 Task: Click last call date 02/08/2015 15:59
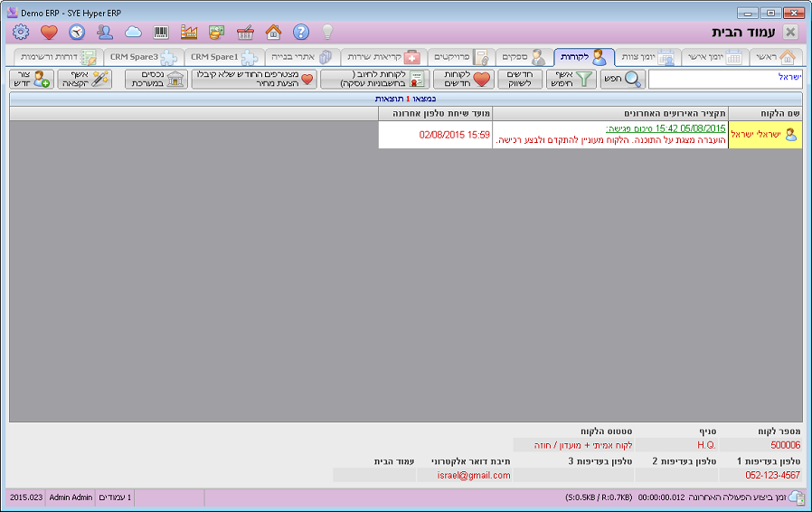coord(454,135)
